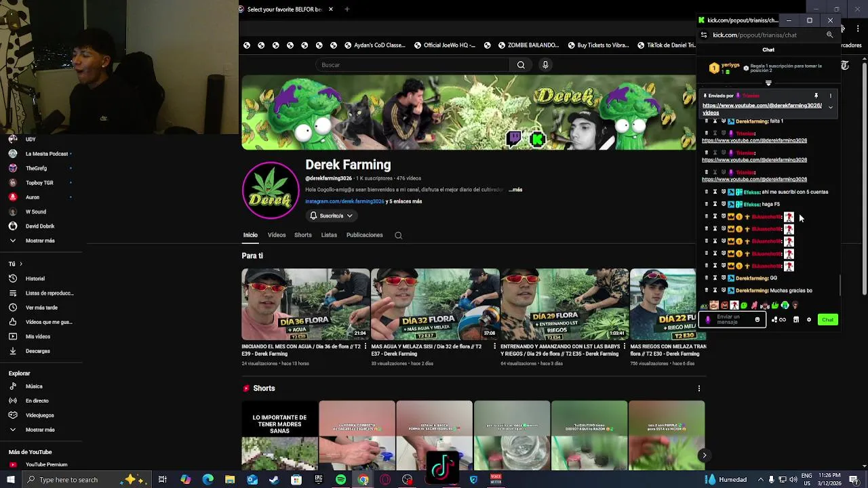Open Windows Start menu
The image size is (868, 488).
click(11, 480)
